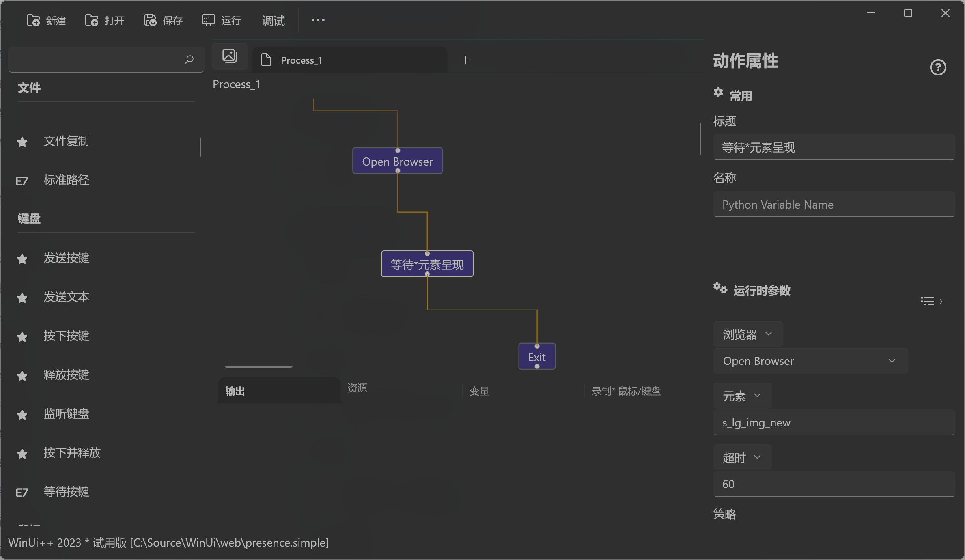Image resolution: width=965 pixels, height=560 pixels.
Task: Click the add new tab plus icon
Action: [465, 60]
